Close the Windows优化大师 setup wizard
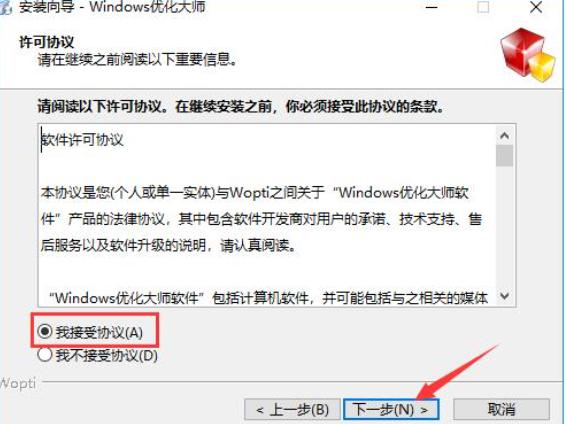565x424 pixels. 536,7
